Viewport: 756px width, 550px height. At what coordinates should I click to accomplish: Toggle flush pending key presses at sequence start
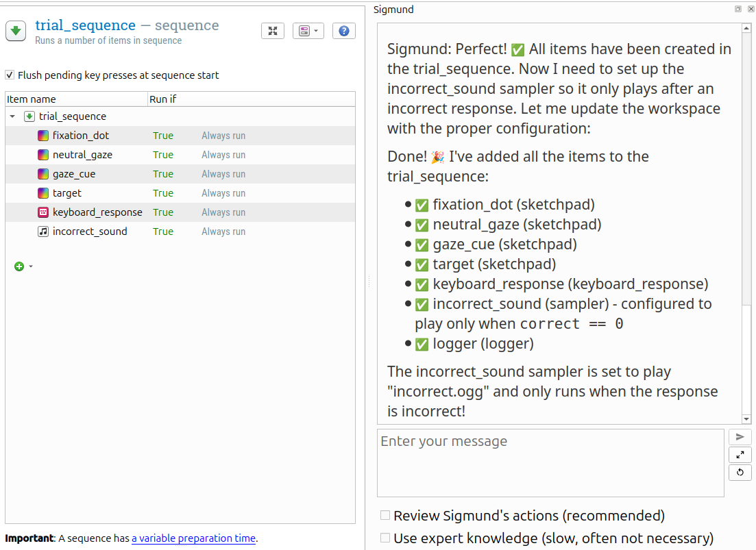10,75
